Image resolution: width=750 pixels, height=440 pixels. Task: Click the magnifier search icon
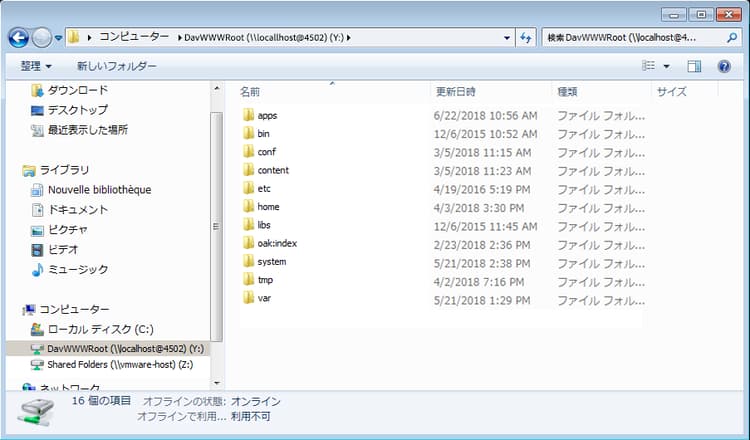coord(731,37)
